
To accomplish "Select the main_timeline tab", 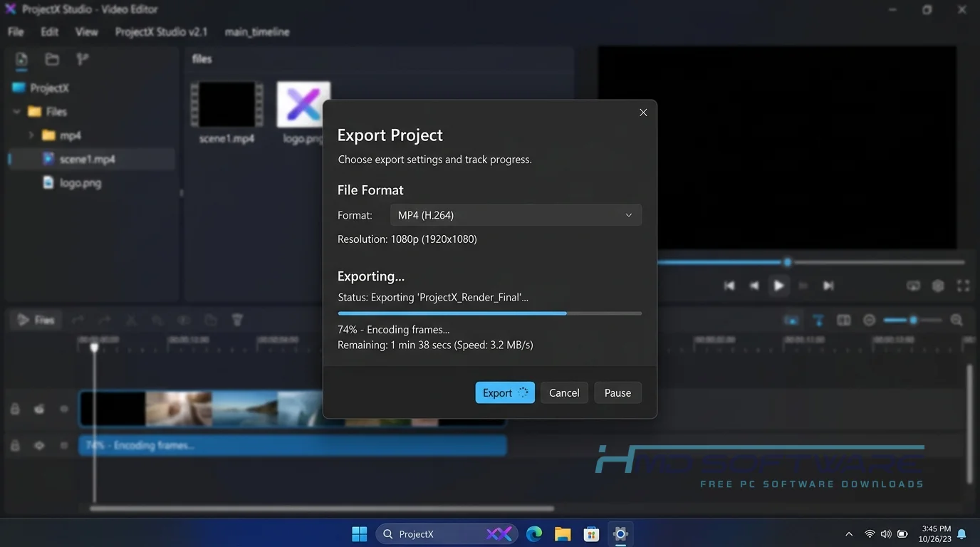I will (x=256, y=32).
